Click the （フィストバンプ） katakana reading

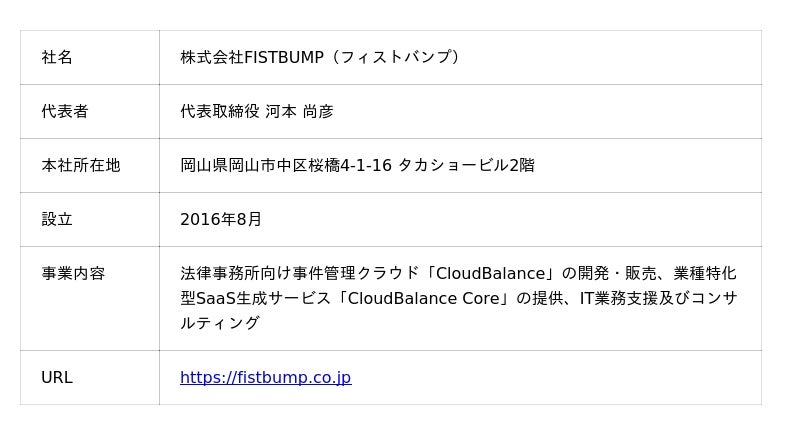tap(397, 58)
